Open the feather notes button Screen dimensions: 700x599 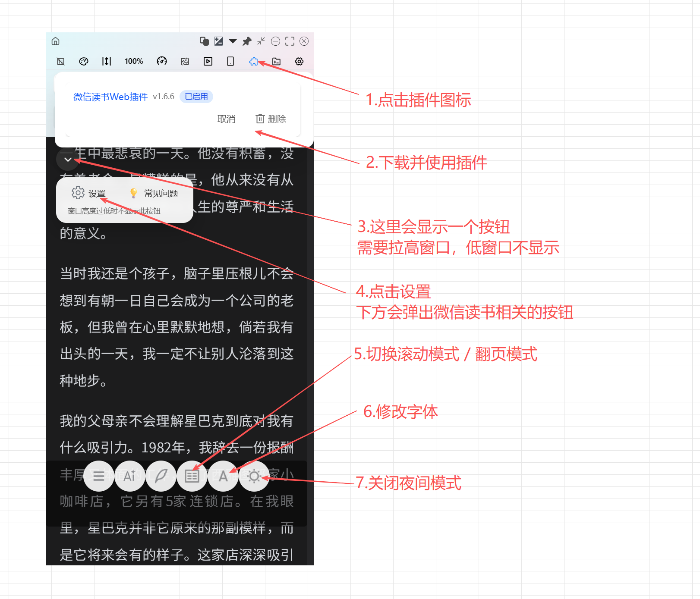161,476
